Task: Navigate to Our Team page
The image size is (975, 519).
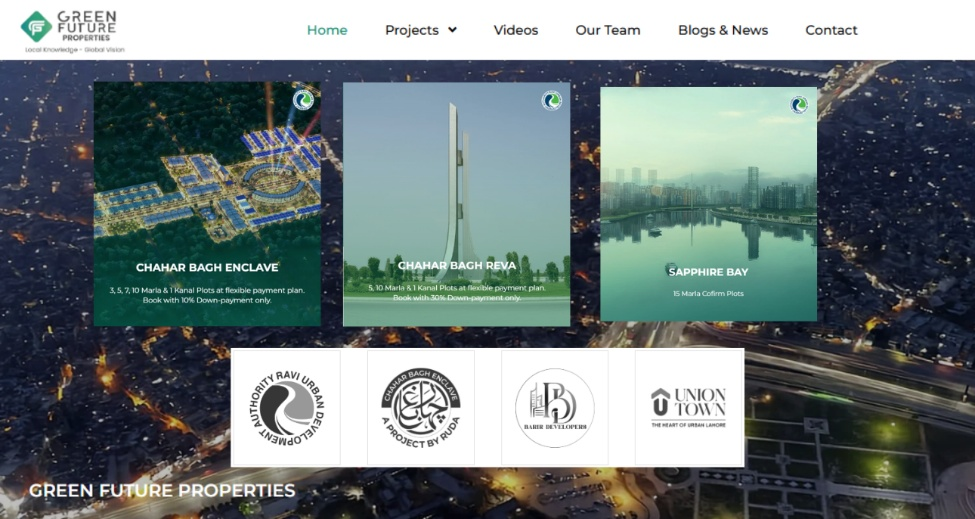Action: click(608, 30)
